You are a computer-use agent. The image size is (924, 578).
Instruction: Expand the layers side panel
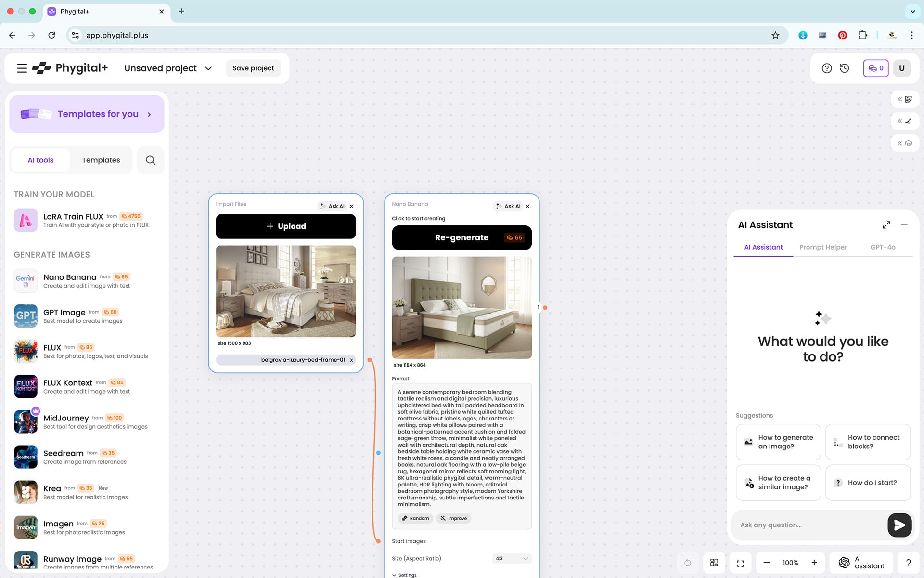tap(905, 143)
